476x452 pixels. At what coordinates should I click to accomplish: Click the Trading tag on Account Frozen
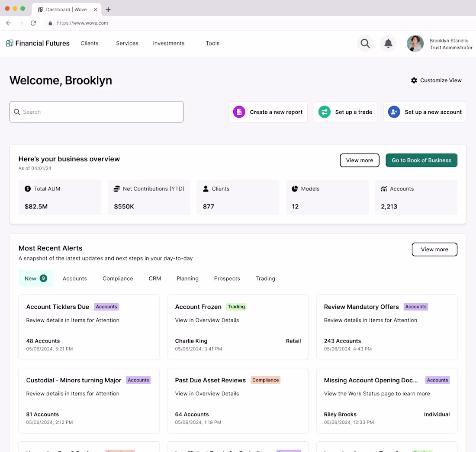[236, 307]
